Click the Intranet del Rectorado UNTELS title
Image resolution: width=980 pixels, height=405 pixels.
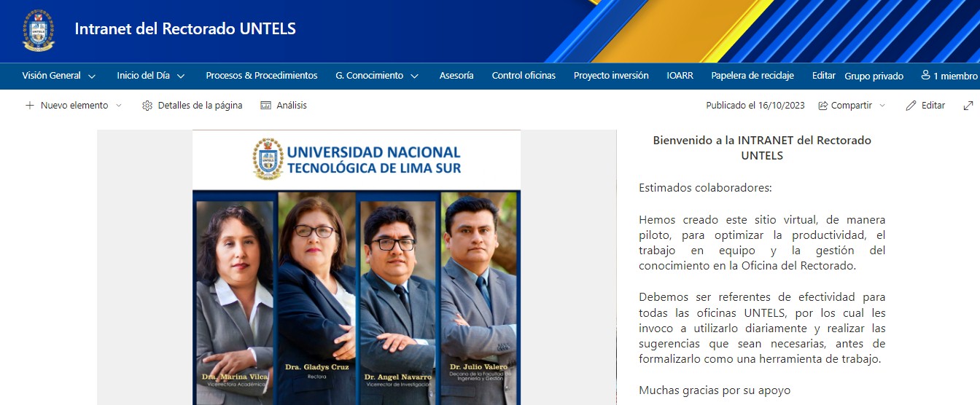point(184,30)
